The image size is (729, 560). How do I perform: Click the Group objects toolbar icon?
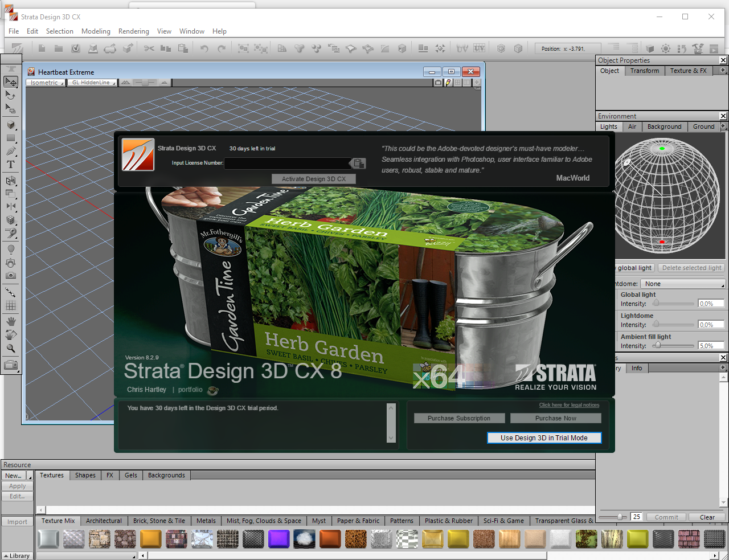tap(243, 48)
